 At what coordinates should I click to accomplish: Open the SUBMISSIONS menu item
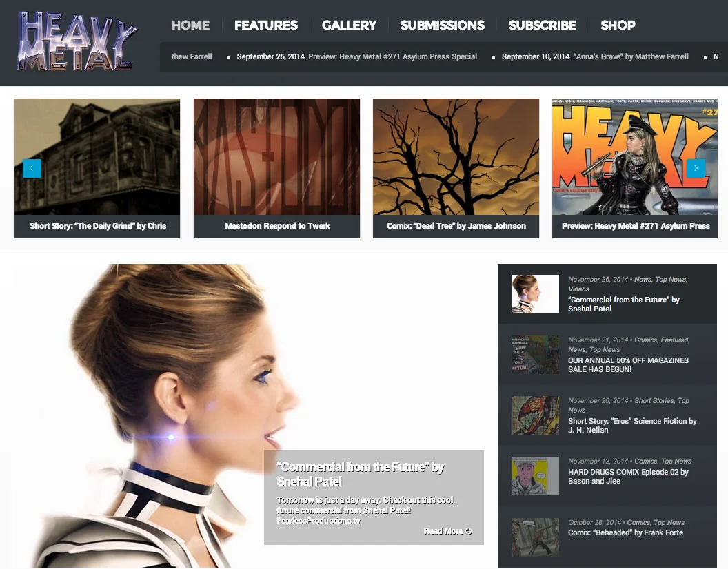click(x=443, y=25)
